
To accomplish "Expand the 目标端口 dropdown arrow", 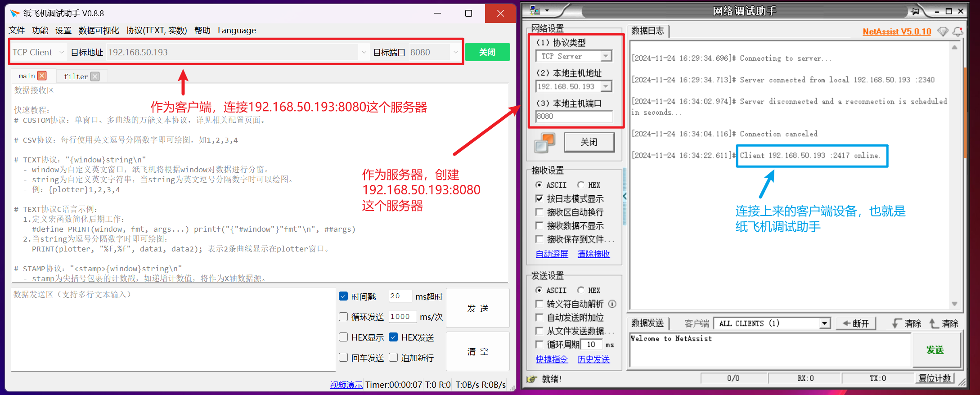I will pyautogui.click(x=455, y=52).
